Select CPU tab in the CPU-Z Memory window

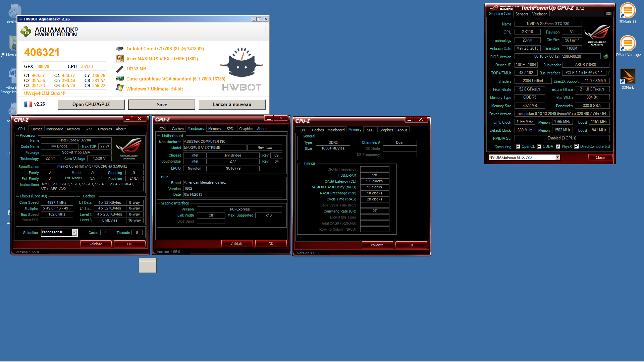303,130
